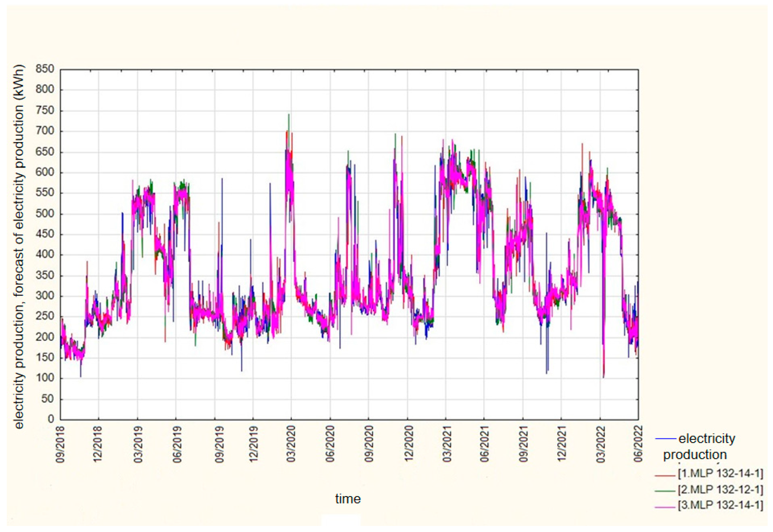
Task: Select the [1.MLP 132-14-1] legend text
Action: point(720,473)
